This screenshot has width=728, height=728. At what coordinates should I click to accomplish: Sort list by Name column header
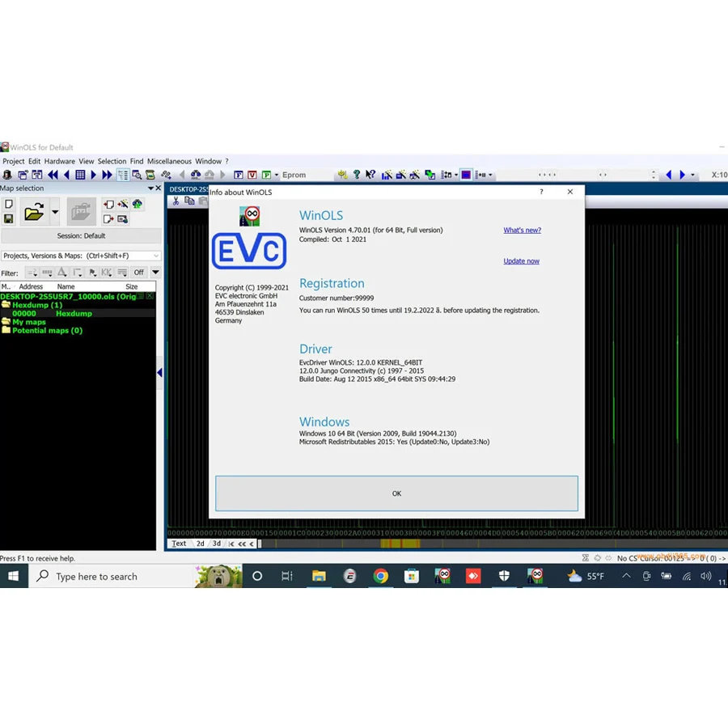tap(66, 287)
